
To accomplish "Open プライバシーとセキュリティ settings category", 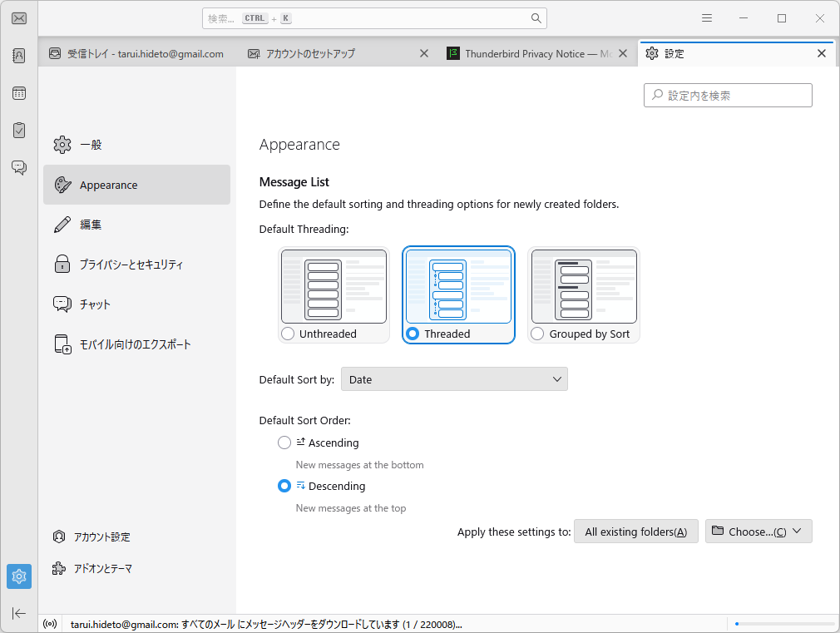I will coord(136,265).
